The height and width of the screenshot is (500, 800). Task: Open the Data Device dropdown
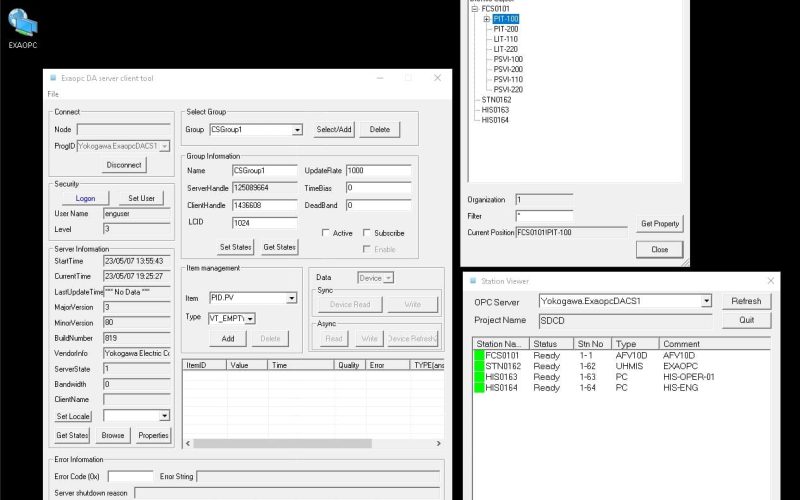click(388, 278)
